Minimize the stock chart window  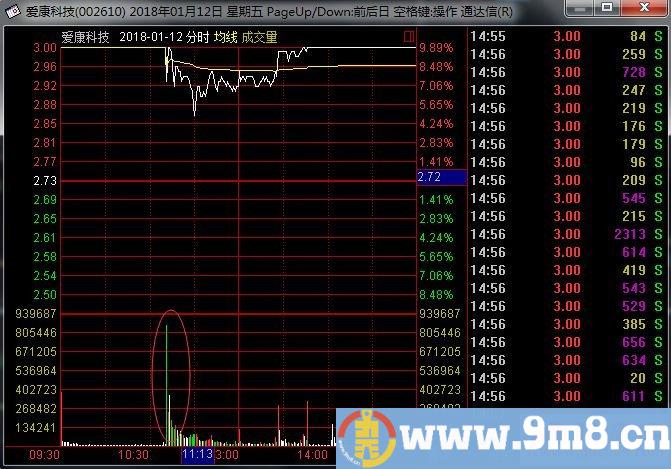click(x=583, y=11)
